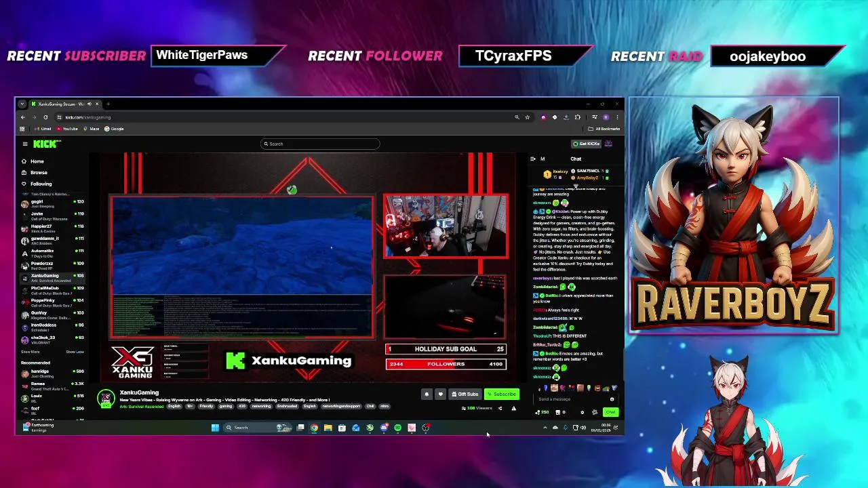
Task: Bookmark this page with star icon
Action: click(528, 117)
